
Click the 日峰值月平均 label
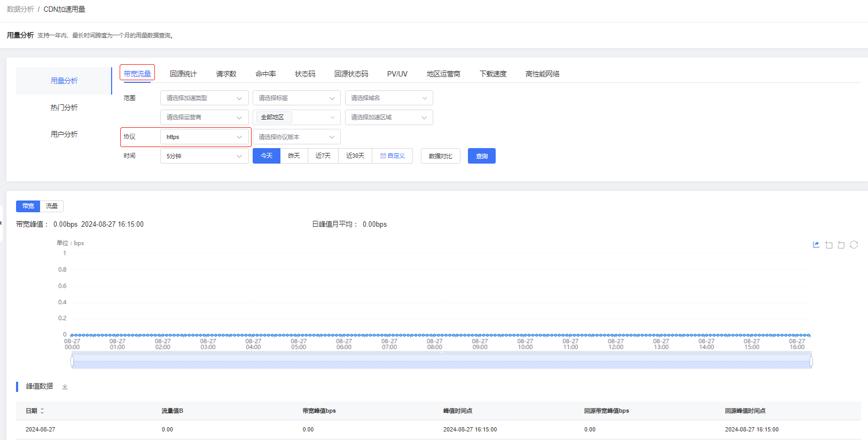335,225
